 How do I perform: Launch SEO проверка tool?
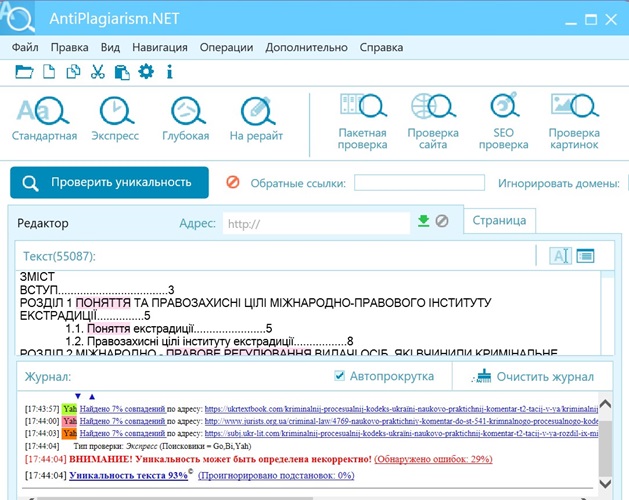503,122
